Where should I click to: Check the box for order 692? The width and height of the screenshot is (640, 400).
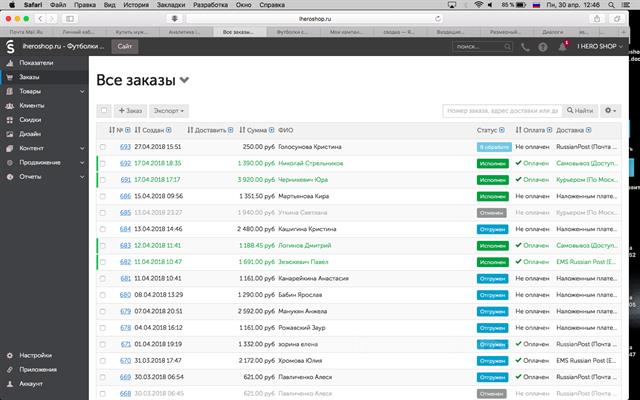point(102,163)
